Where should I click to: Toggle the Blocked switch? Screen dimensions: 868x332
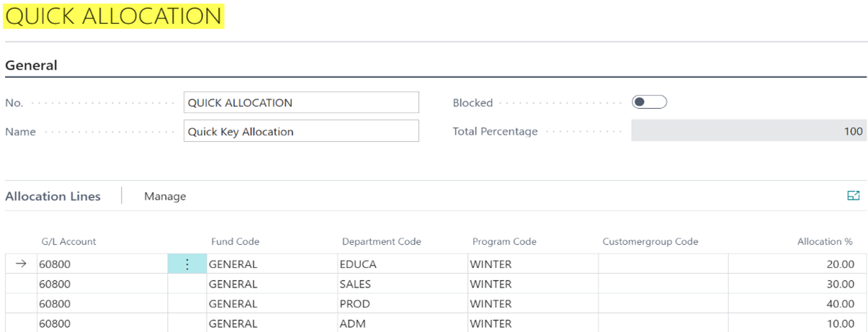(649, 102)
